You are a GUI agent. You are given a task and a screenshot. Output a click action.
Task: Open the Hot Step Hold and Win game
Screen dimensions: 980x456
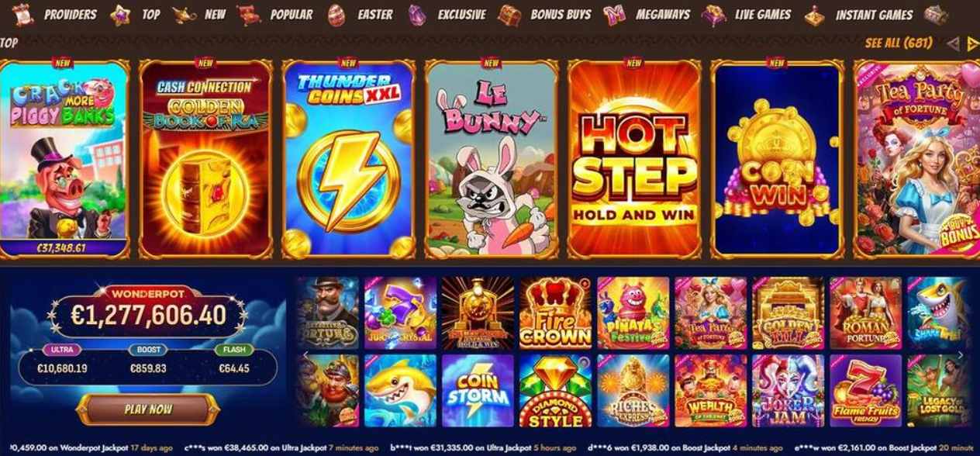point(634,159)
